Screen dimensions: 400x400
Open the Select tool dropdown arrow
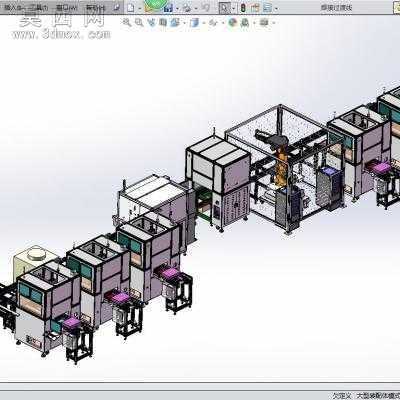click(234, 8)
